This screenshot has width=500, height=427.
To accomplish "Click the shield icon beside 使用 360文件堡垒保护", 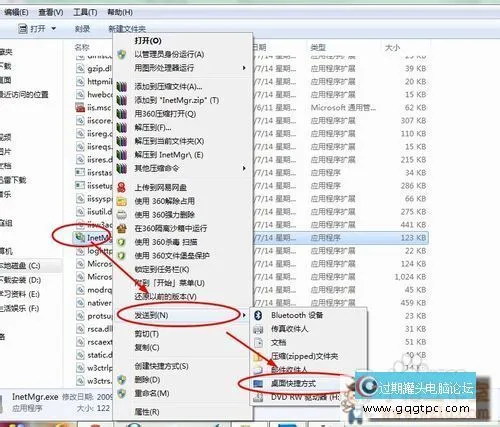I will [x=122, y=256].
